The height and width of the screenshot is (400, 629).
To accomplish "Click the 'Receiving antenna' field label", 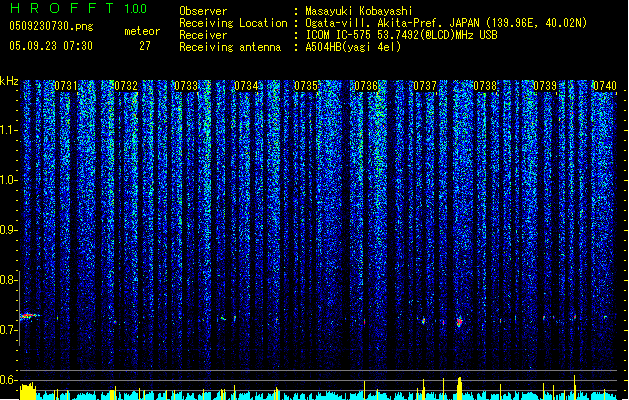I will 230,47.
